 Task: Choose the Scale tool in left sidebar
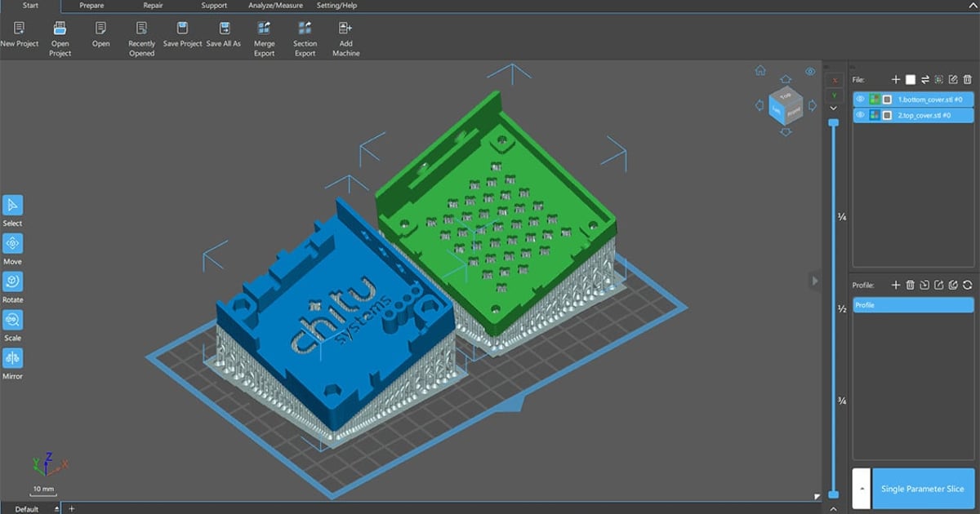pos(13,320)
